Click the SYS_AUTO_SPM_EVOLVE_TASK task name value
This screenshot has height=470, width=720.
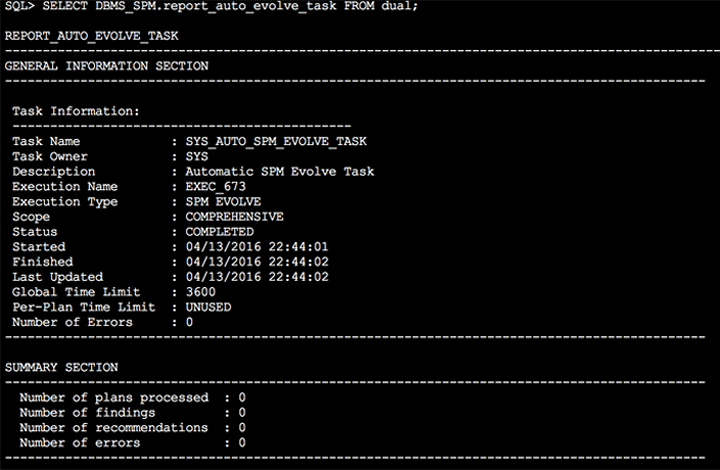tap(277, 141)
